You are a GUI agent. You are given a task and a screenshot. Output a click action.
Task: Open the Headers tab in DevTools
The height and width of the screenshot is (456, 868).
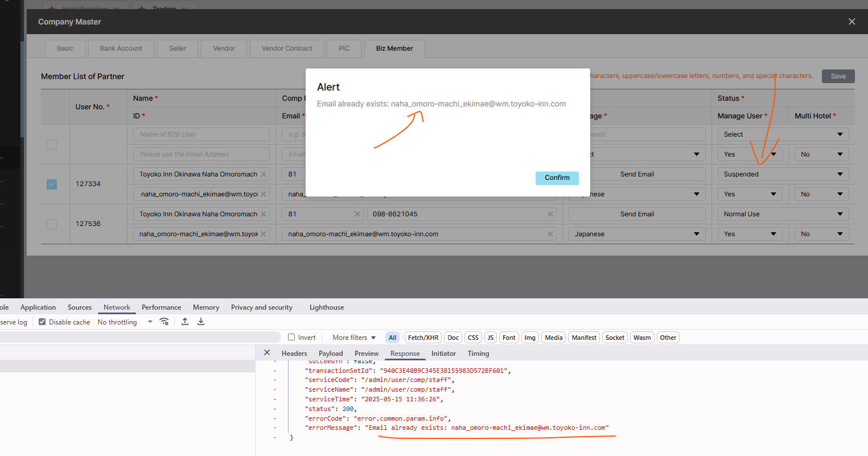click(x=294, y=354)
